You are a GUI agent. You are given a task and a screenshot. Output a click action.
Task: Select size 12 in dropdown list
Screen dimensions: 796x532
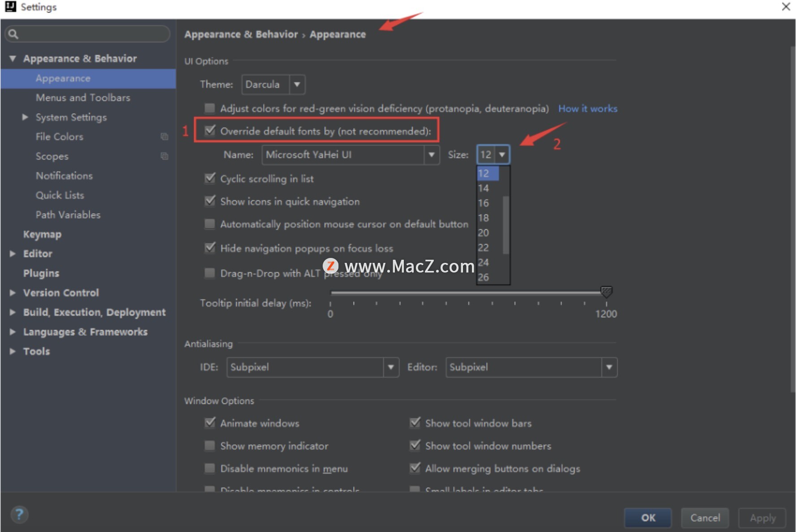(x=488, y=173)
